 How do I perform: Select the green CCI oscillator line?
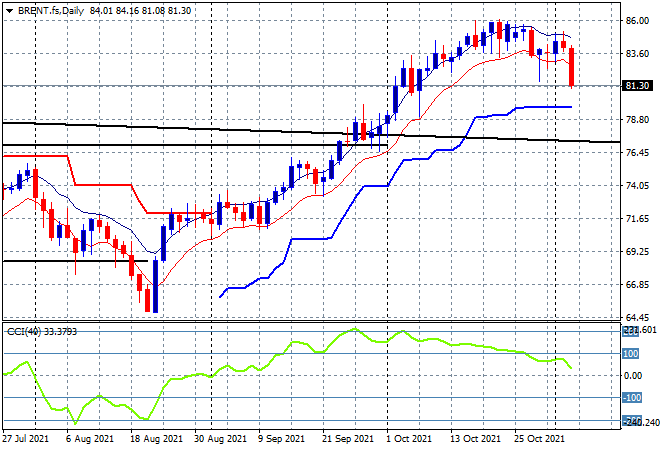tap(287, 376)
